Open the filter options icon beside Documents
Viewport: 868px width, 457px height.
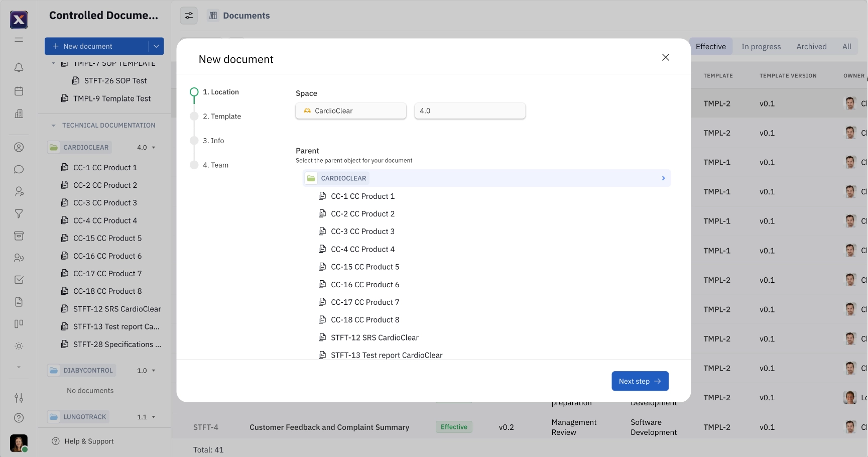(188, 16)
